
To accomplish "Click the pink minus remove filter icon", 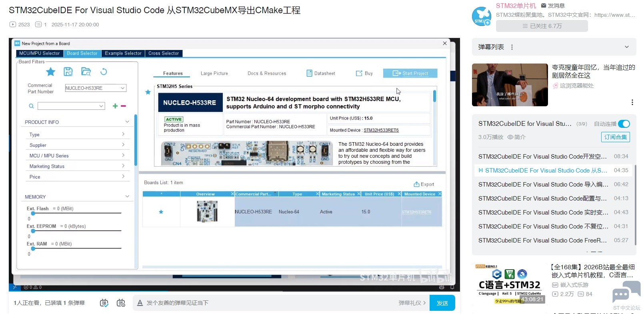I will (x=123, y=106).
